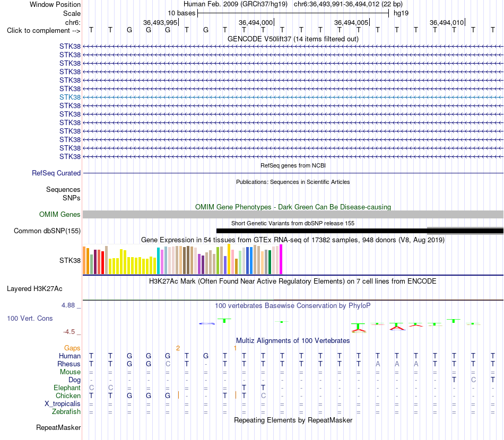
Task: Click 'Human Feb. 2009 (GRCh37/hg19)' assembly text
Action: (x=237, y=4)
